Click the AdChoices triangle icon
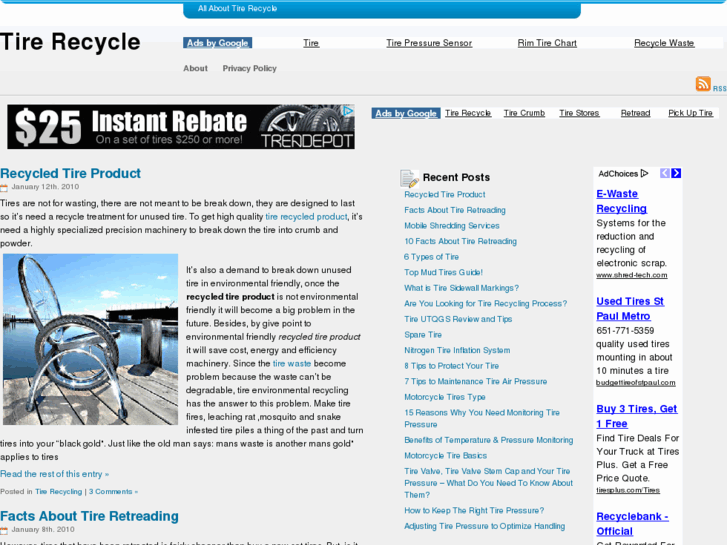The image size is (727, 545). click(x=644, y=173)
